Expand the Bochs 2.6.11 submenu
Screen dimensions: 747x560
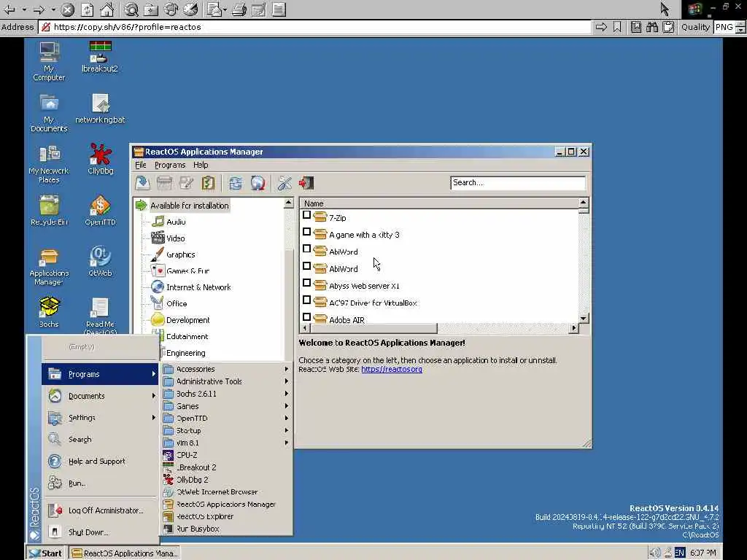tap(226, 394)
